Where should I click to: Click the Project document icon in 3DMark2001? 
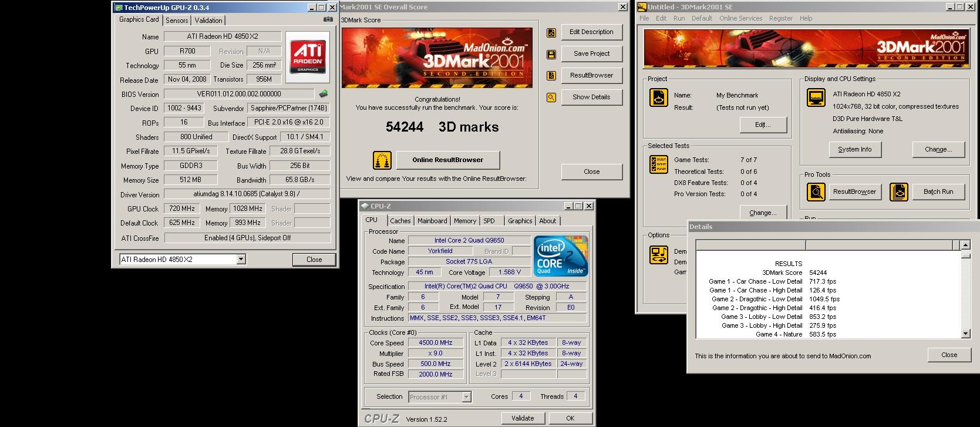click(x=658, y=97)
